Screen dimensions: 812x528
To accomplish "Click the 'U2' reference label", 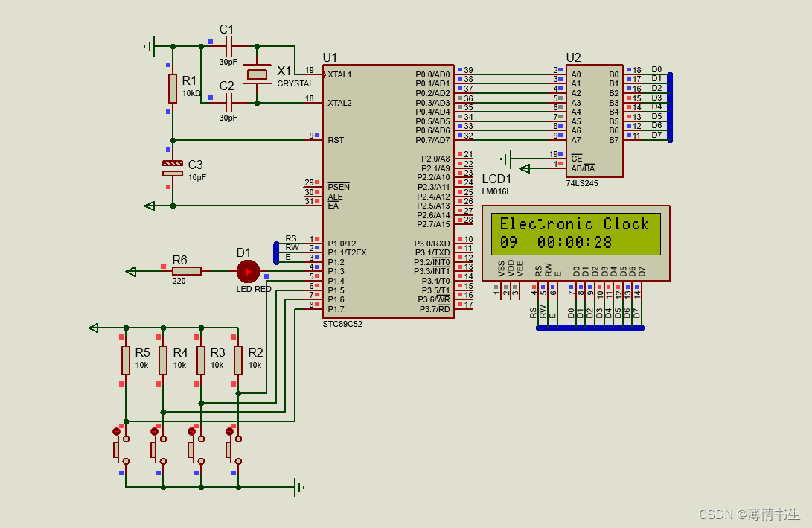I will click(x=573, y=57).
